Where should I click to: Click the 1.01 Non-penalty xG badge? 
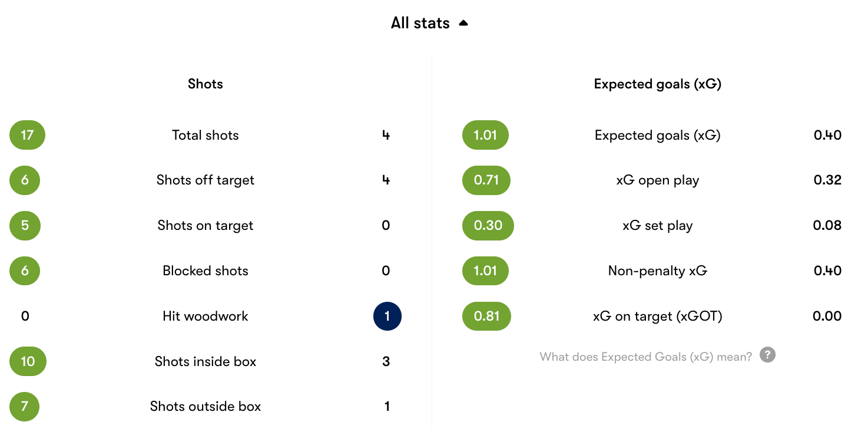click(485, 271)
